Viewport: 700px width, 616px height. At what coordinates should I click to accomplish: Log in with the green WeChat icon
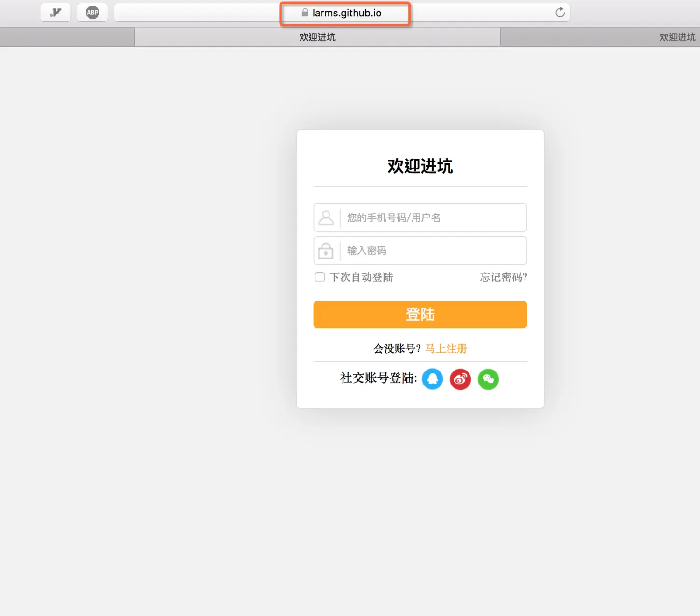[x=489, y=379]
